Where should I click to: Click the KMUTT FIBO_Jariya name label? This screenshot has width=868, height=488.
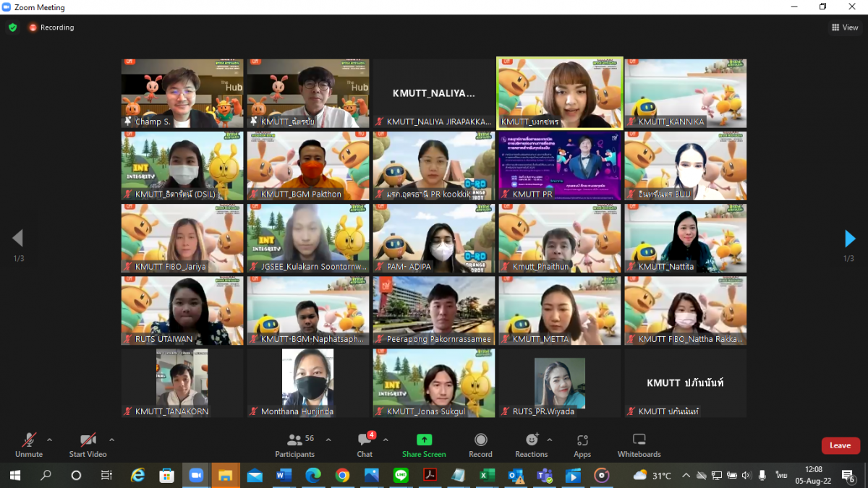171,267
